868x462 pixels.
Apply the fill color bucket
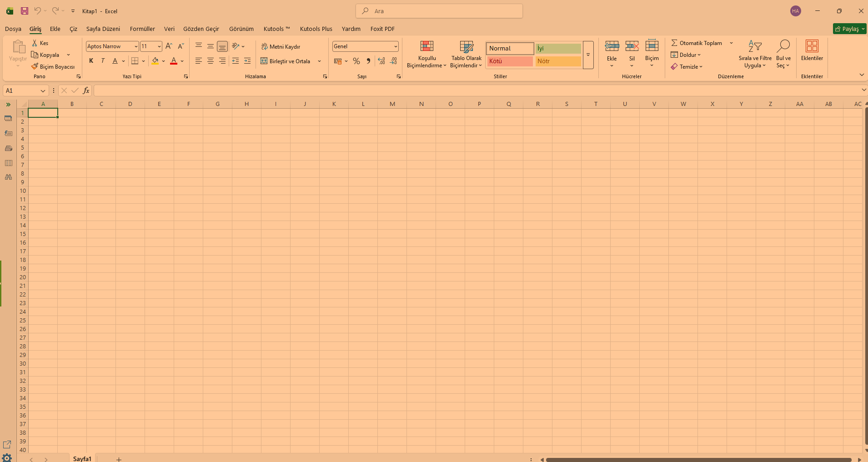(x=156, y=61)
